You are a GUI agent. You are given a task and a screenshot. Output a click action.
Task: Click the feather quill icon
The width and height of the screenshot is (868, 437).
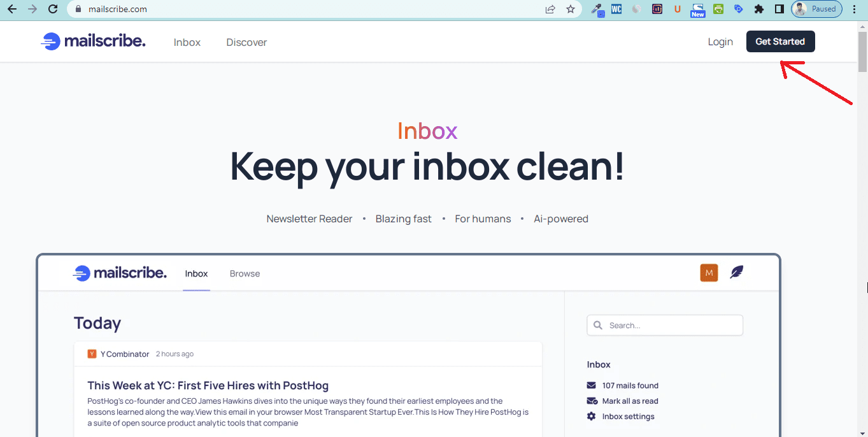pyautogui.click(x=736, y=273)
